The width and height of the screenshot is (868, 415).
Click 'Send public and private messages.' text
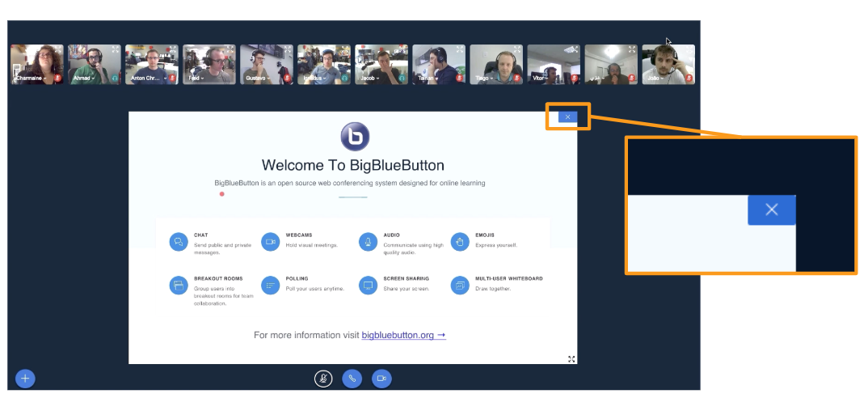[x=222, y=249]
